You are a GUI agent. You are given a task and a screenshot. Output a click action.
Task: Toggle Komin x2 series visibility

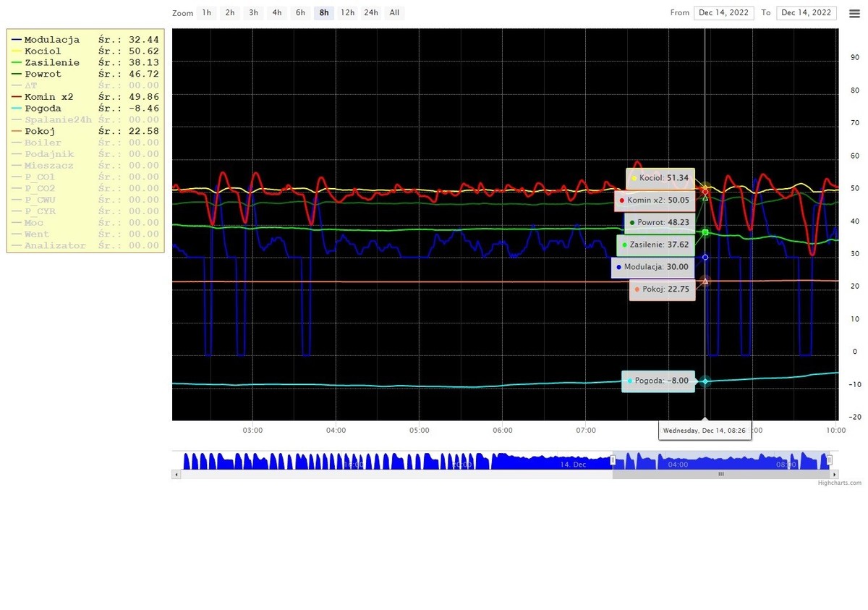click(48, 97)
